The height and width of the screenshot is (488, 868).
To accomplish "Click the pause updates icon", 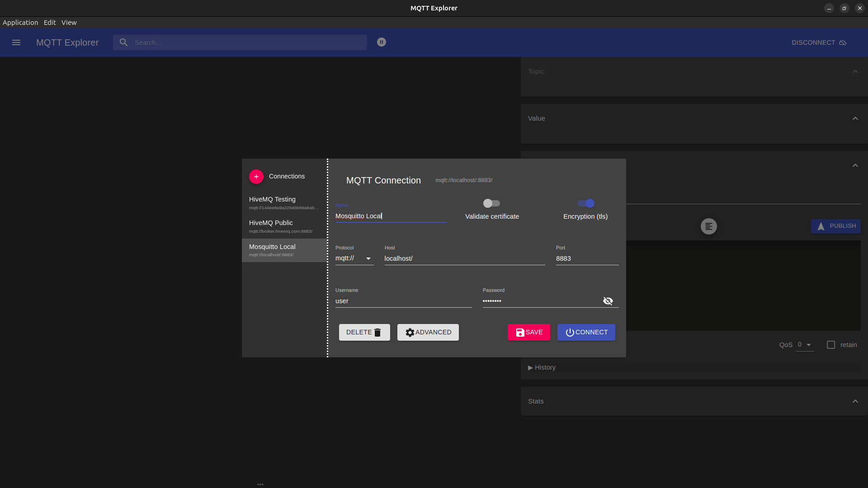I will (x=382, y=42).
